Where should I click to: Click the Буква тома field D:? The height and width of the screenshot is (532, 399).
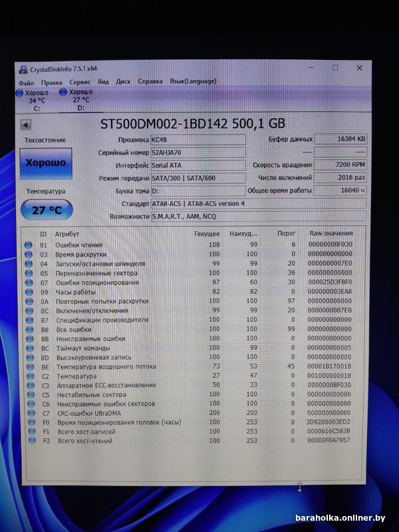198,191
